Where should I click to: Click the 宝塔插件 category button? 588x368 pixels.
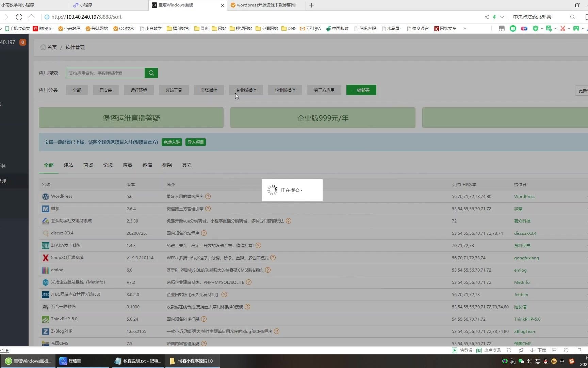(x=209, y=90)
